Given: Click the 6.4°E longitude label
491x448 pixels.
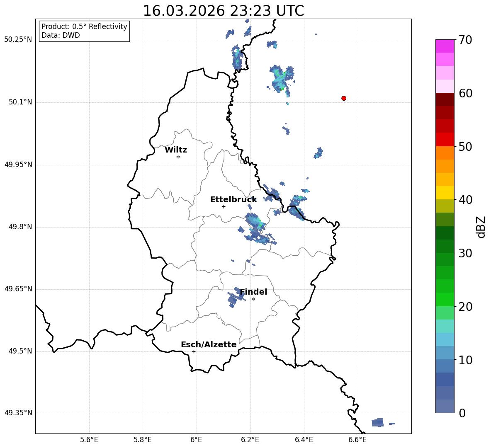Looking at the screenshot, I should coord(304,440).
